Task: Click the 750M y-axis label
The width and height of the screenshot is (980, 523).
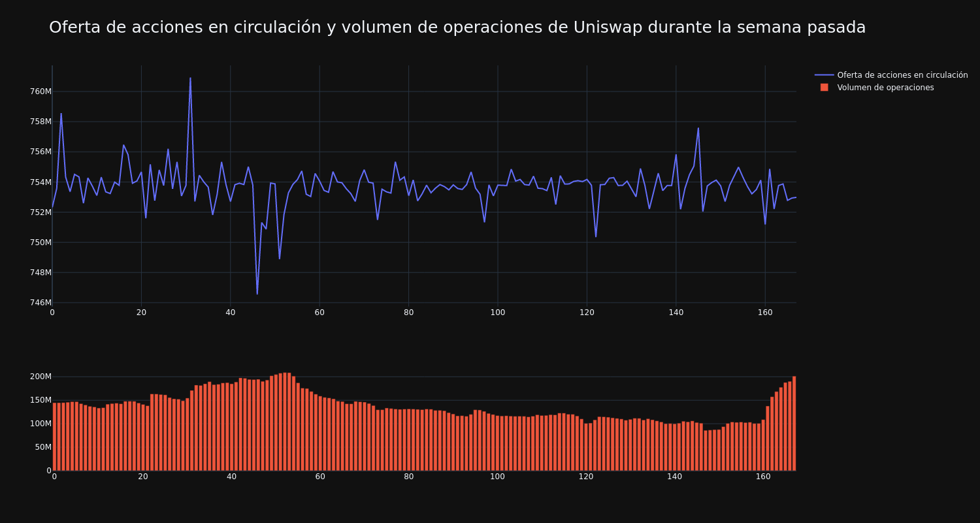Action: [41, 242]
